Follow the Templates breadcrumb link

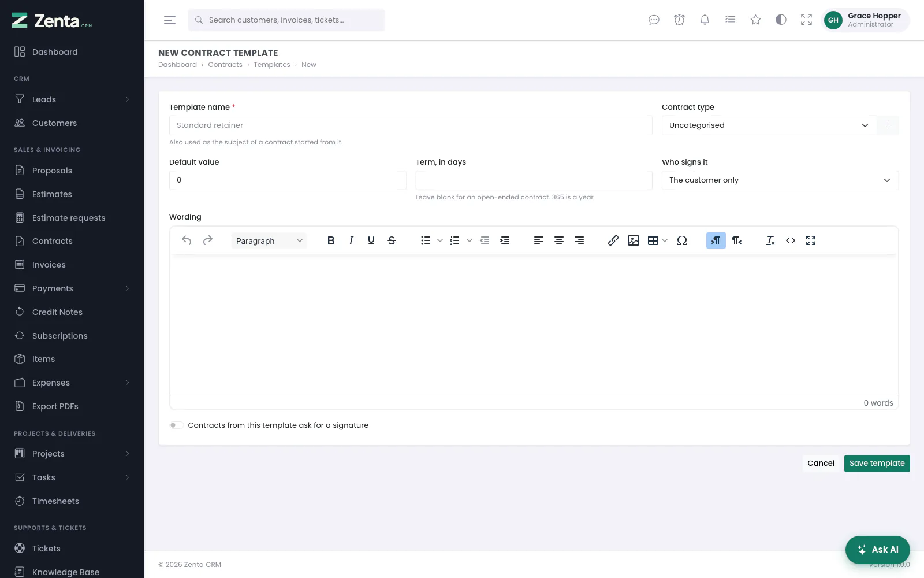[272, 65]
